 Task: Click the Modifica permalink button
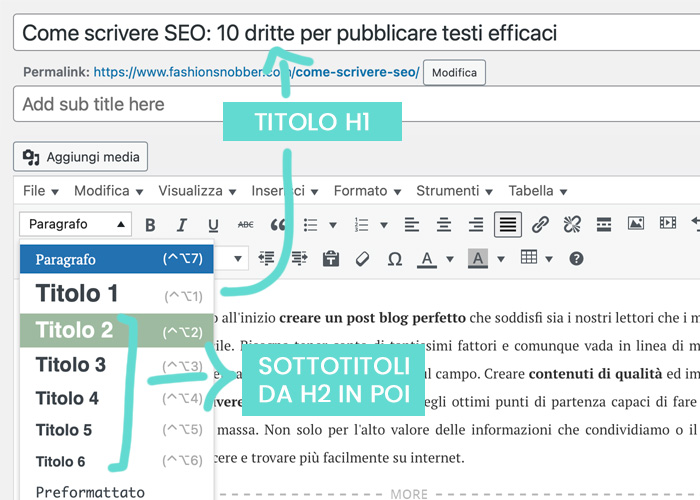point(454,72)
